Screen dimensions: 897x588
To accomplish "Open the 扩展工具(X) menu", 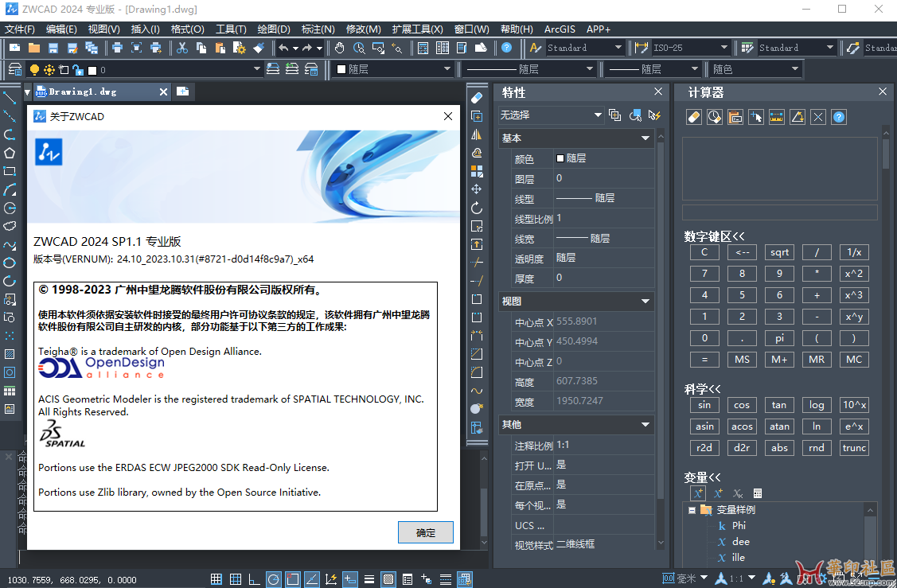I will pyautogui.click(x=418, y=29).
